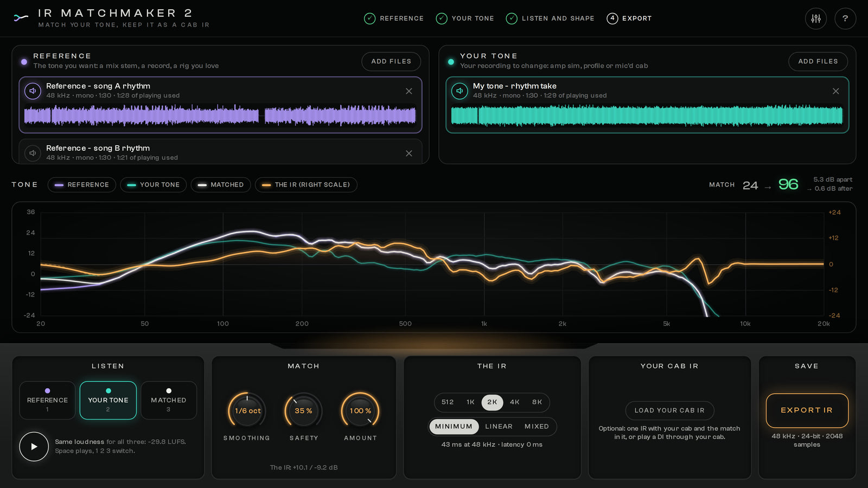This screenshot has height=488, width=868.
Task: Click the Export IR button
Action: coord(807,410)
